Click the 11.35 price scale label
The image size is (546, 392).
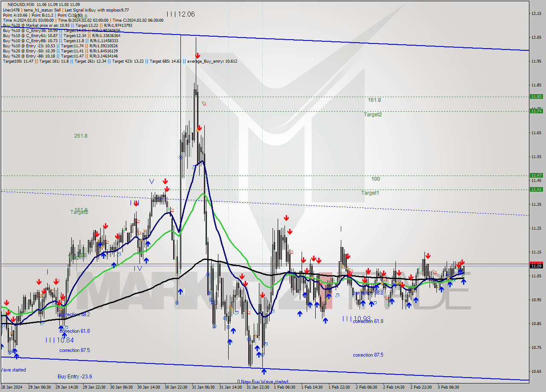point(536,205)
